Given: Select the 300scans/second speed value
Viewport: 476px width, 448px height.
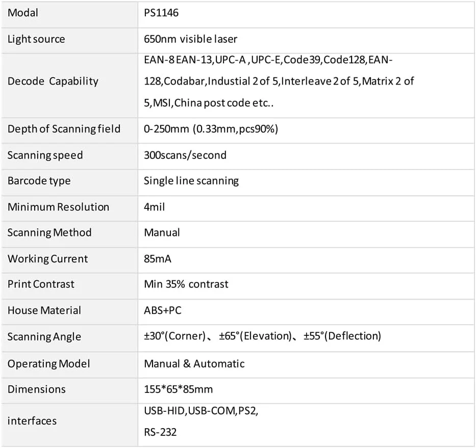Looking at the screenshot, I should [x=185, y=155].
